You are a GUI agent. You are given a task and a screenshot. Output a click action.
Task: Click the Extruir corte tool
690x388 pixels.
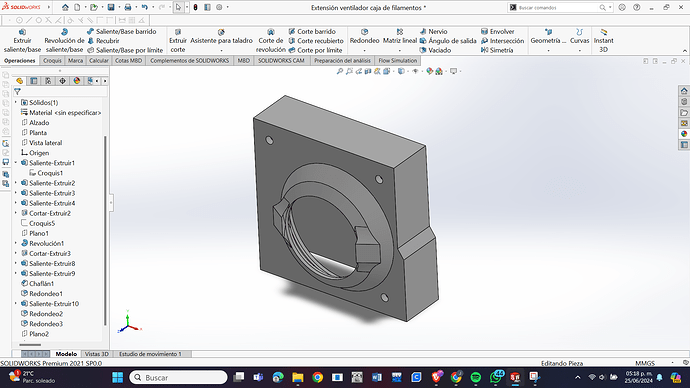click(178, 40)
